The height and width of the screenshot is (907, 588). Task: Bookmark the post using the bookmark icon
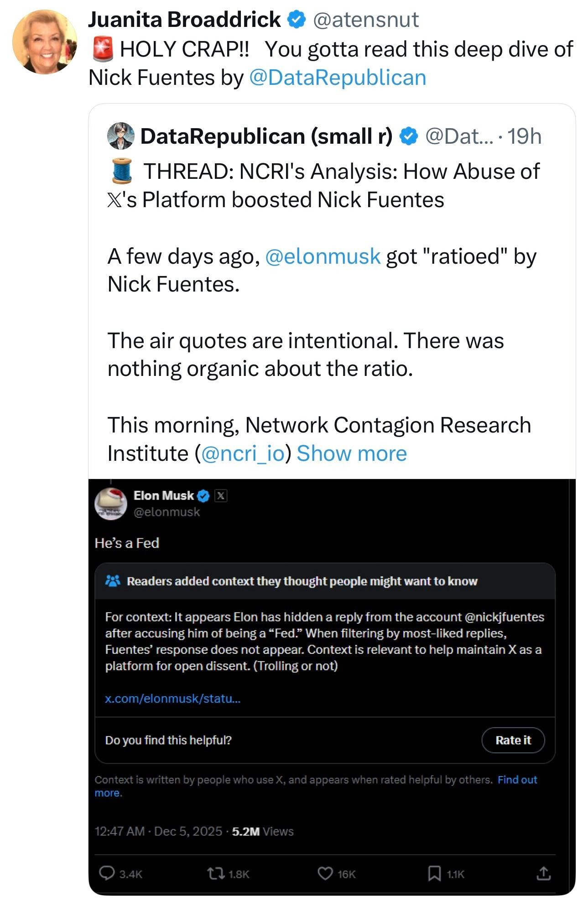(433, 873)
